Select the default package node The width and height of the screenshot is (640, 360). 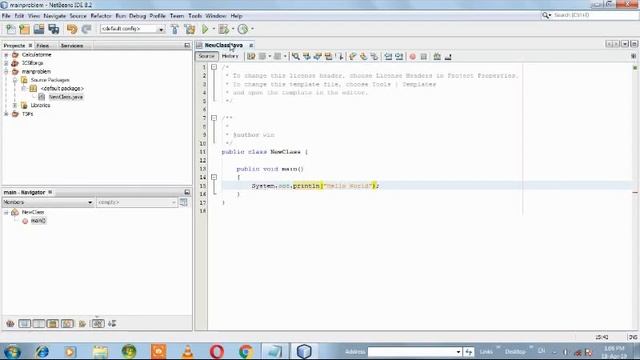click(62, 89)
